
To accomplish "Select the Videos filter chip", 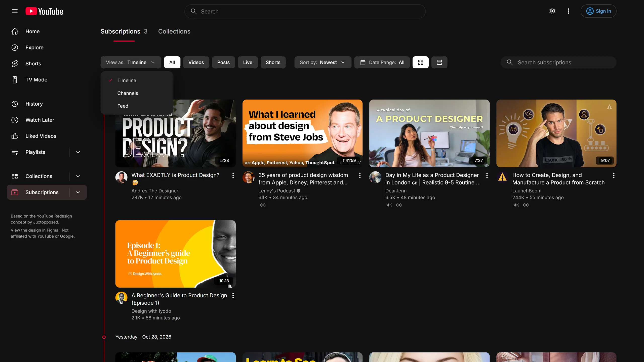I will pyautogui.click(x=196, y=62).
